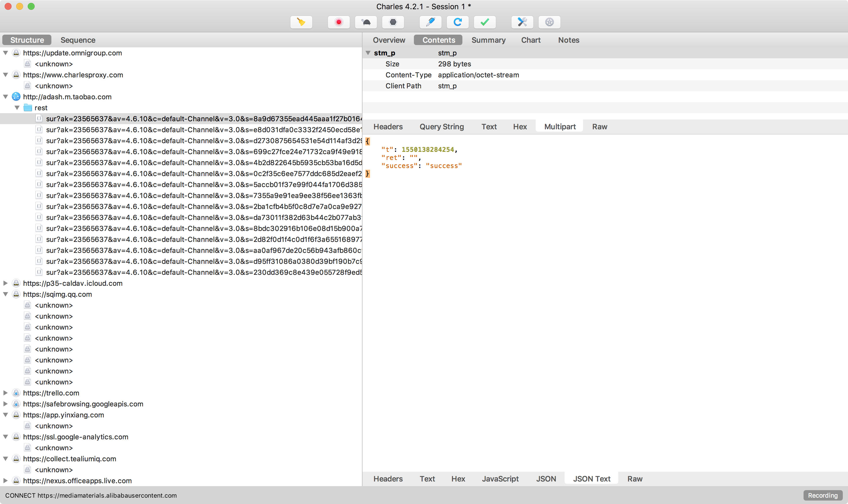Click the broom clear session icon
This screenshot has width=848, height=504.
(x=301, y=23)
